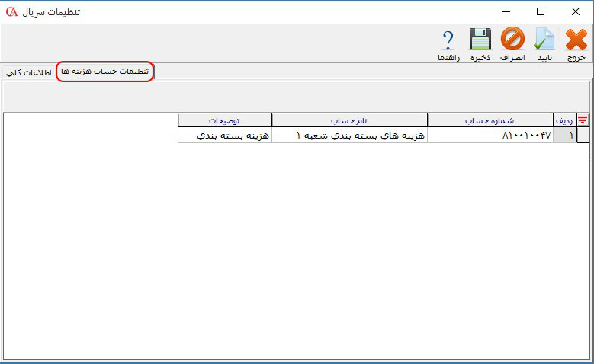Click the توضیحات column header
The height and width of the screenshot is (364, 594).
(224, 120)
